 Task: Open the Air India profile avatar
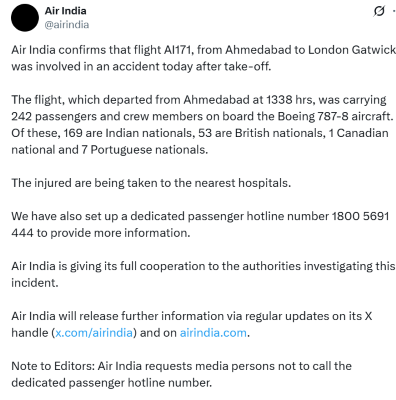click(25, 18)
